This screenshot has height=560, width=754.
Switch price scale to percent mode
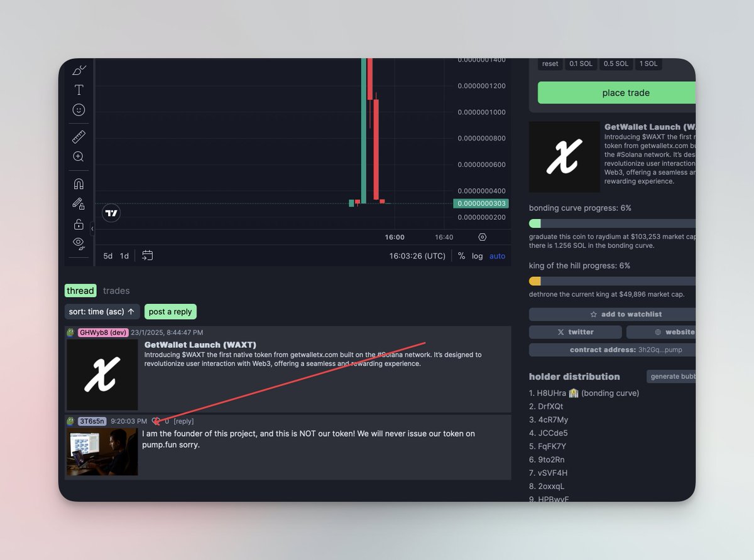click(461, 256)
